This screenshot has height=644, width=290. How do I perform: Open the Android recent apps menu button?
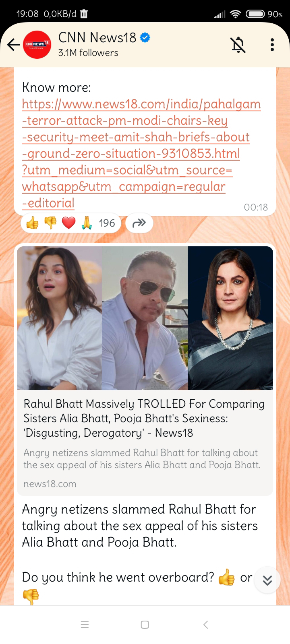(x=85, y=625)
